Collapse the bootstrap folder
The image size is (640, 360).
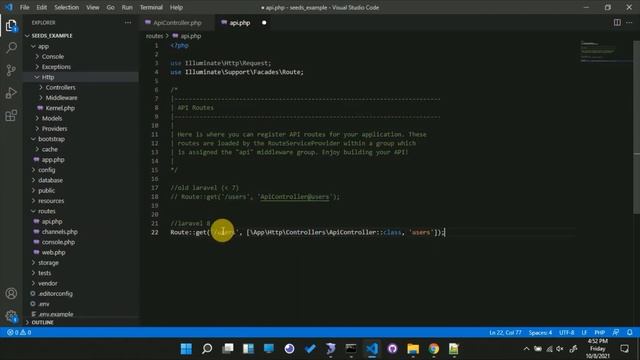pyautogui.click(x=51, y=139)
